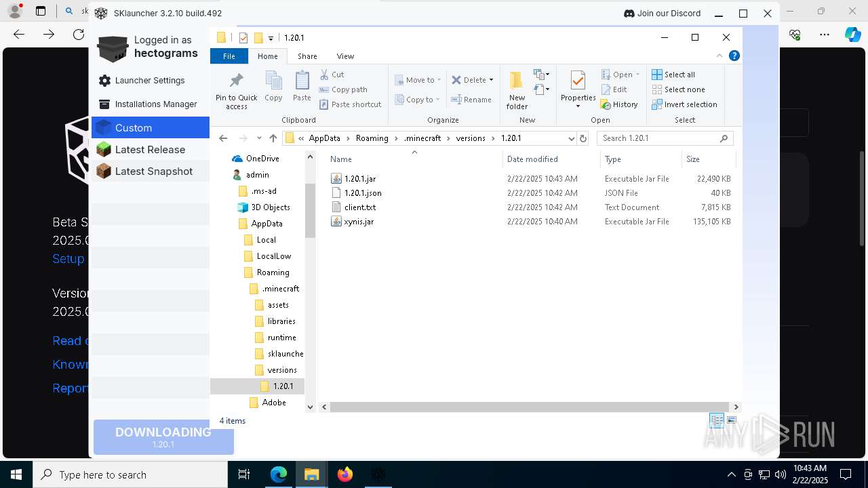Image resolution: width=868 pixels, height=488 pixels.
Task: Open History in ribbon
Action: pos(619,104)
